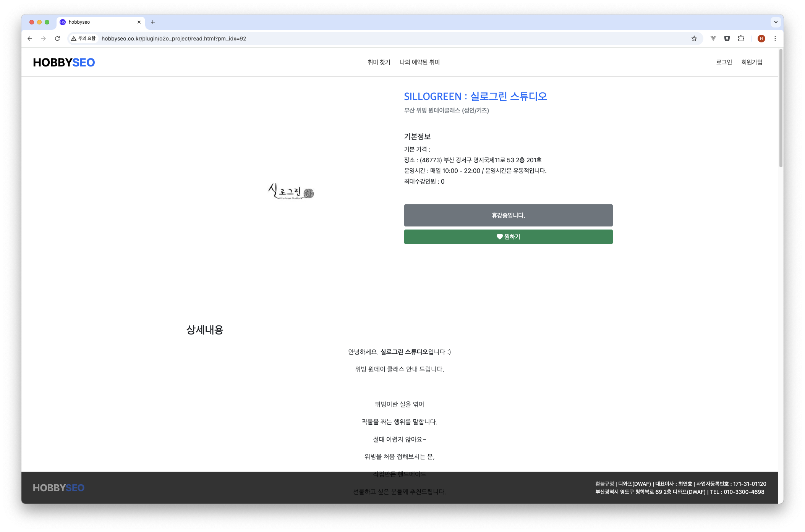The width and height of the screenshot is (805, 532).
Task: Open a new browser tab
Action: (153, 22)
